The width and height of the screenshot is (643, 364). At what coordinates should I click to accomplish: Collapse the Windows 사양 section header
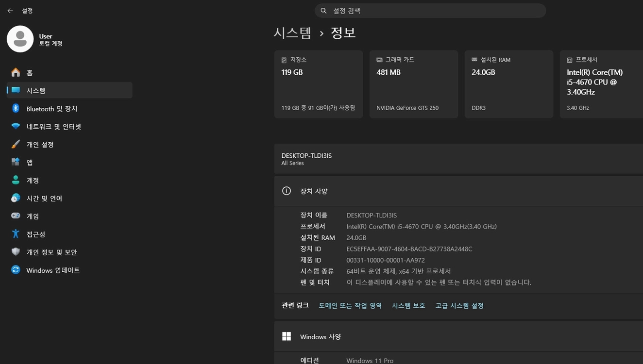click(x=458, y=336)
